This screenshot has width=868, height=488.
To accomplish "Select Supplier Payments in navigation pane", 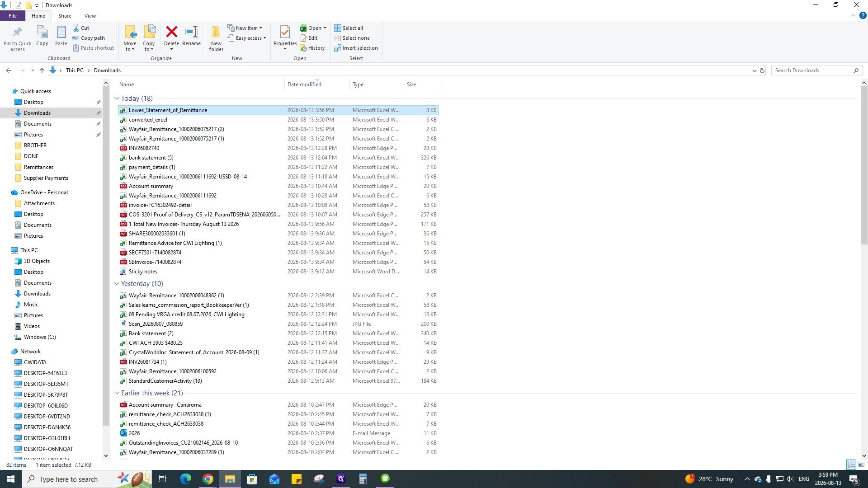I will [x=46, y=178].
